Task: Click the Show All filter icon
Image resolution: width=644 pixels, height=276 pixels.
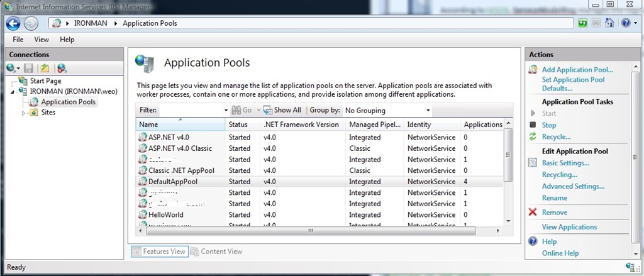Action: pyautogui.click(x=268, y=110)
